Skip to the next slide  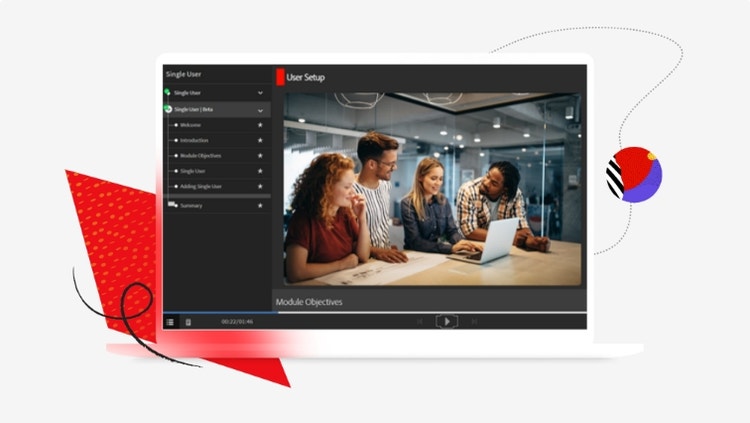click(x=474, y=321)
